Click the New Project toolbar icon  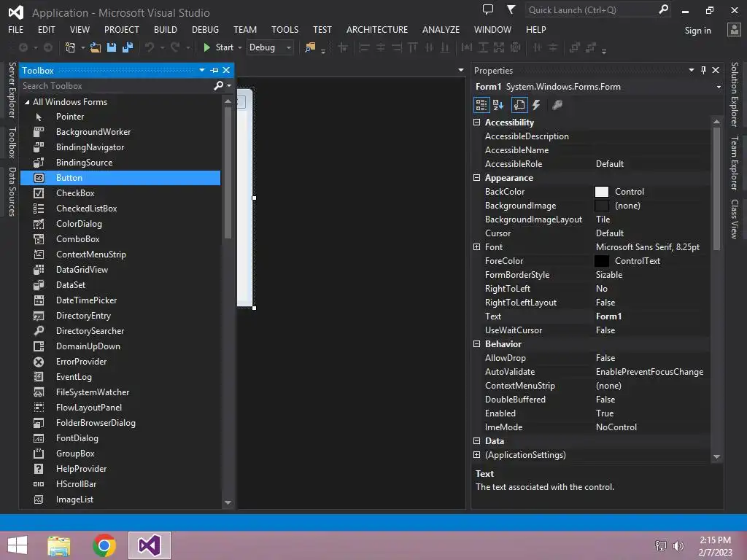tap(71, 47)
